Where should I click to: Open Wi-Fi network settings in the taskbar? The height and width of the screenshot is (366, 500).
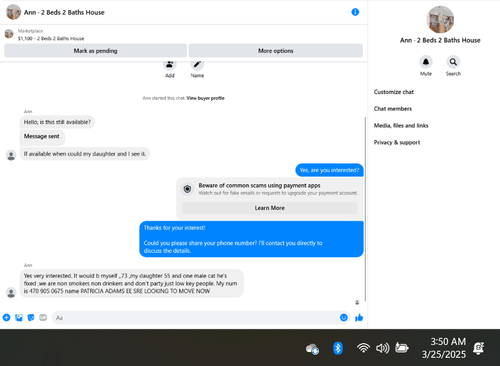point(363,348)
